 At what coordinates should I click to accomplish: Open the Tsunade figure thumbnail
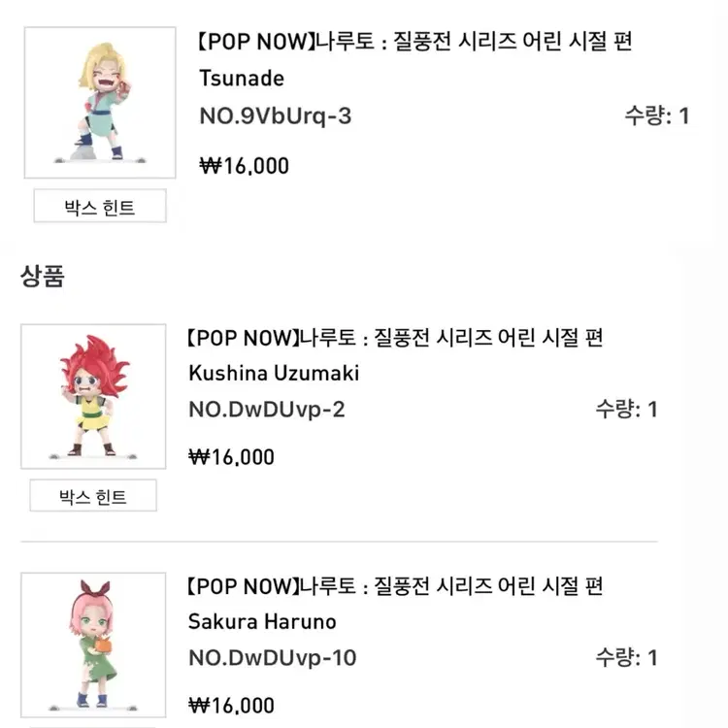pos(100,103)
